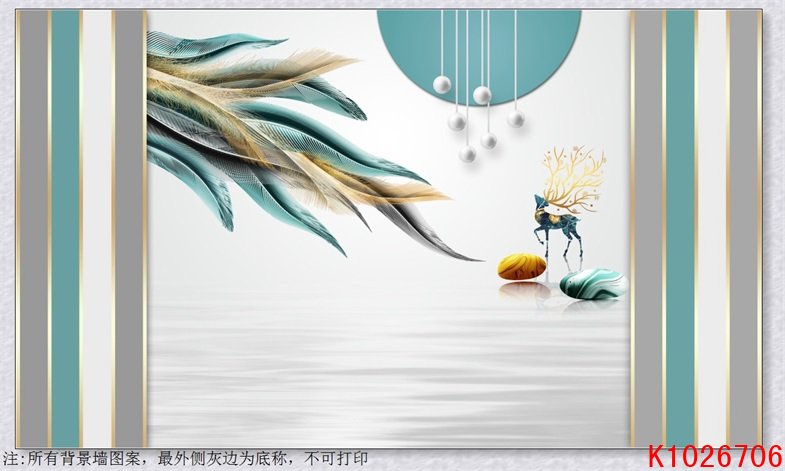Click the Chinese note text at bottom
The width and height of the screenshot is (785, 471).
[185, 458]
